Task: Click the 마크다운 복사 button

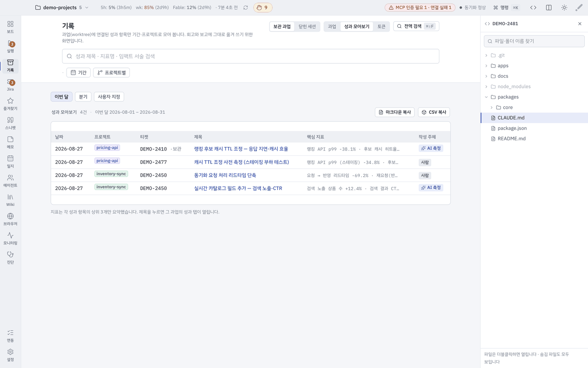Action: pos(395,112)
